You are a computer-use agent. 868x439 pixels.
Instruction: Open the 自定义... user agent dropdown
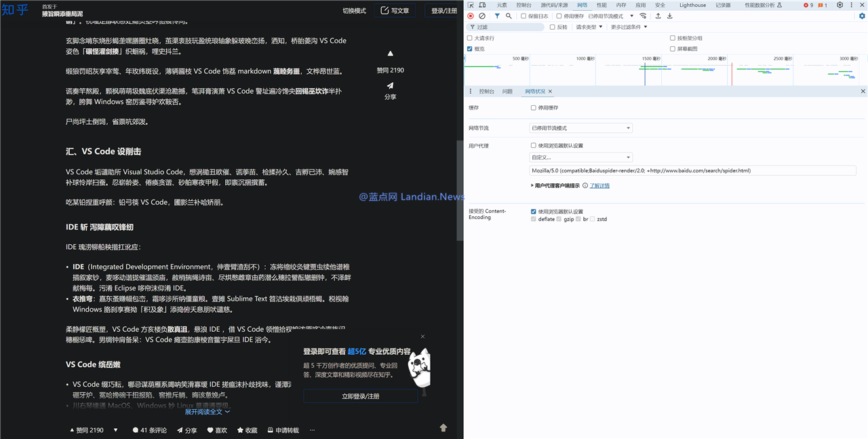(580, 157)
